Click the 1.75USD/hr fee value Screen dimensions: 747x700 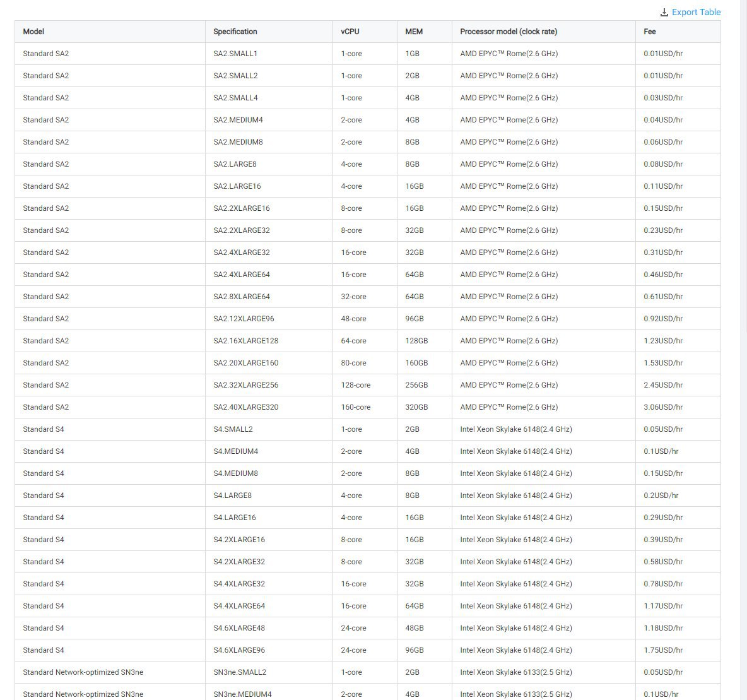click(663, 650)
